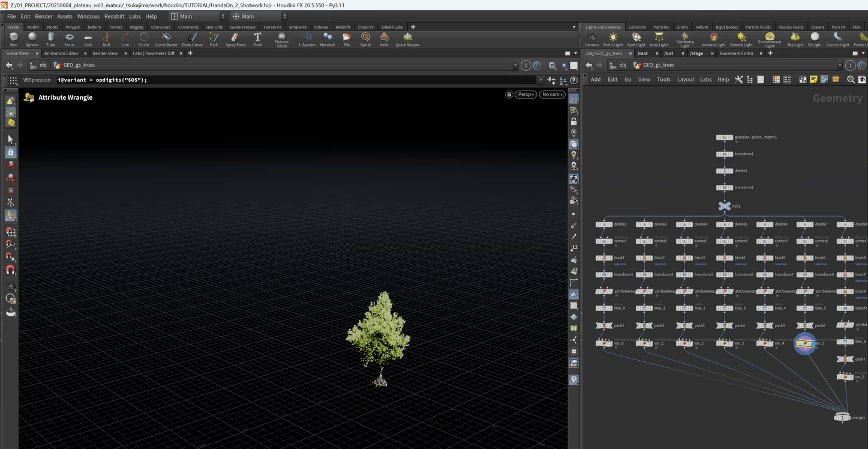
Task: Open the Layout menu in network editor
Action: point(685,79)
